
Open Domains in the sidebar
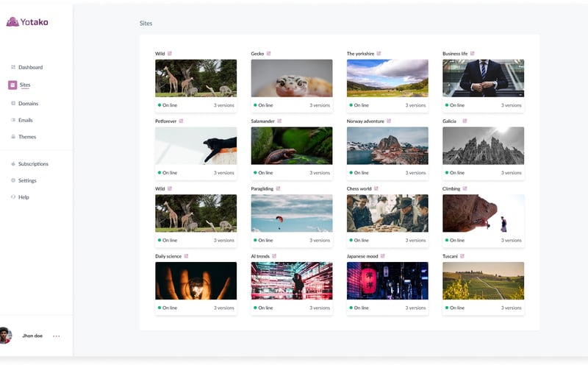point(28,103)
